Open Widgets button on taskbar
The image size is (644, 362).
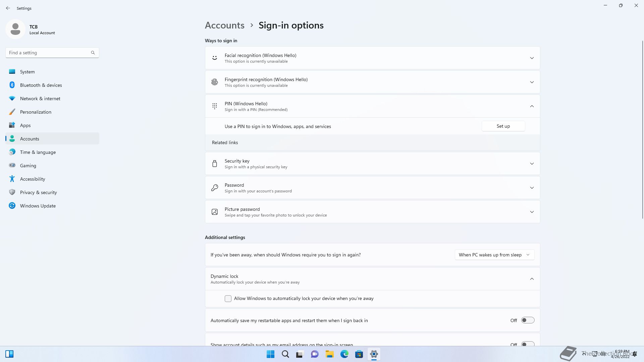(9, 354)
